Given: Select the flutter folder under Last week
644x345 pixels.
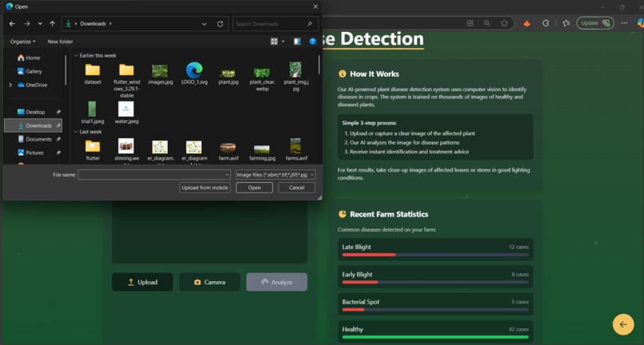Looking at the screenshot, I should coord(93,150).
